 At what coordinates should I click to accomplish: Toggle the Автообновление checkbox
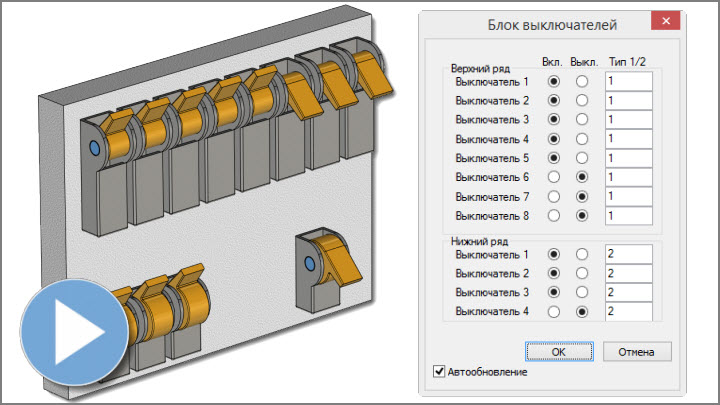(x=439, y=372)
